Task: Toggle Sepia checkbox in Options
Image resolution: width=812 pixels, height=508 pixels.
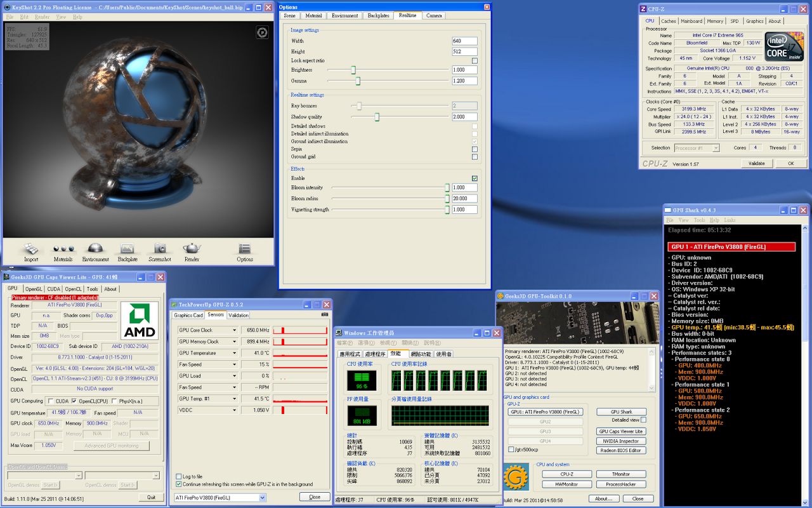Action: (475, 149)
